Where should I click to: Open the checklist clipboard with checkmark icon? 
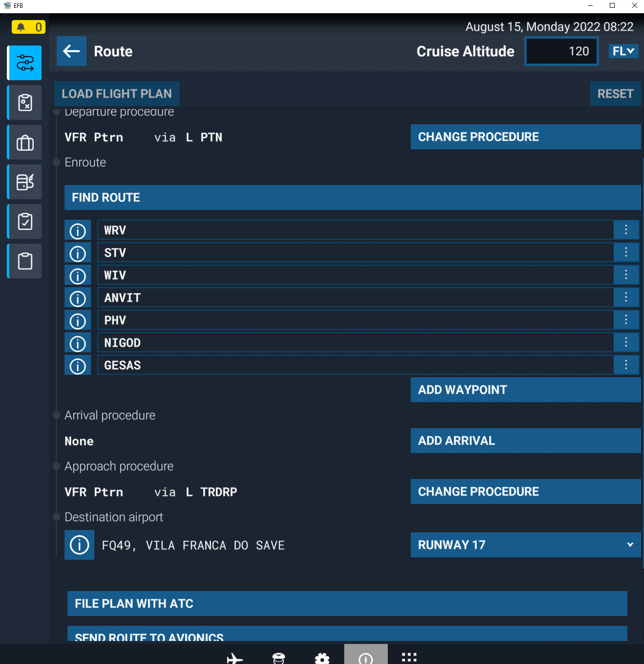tap(25, 222)
